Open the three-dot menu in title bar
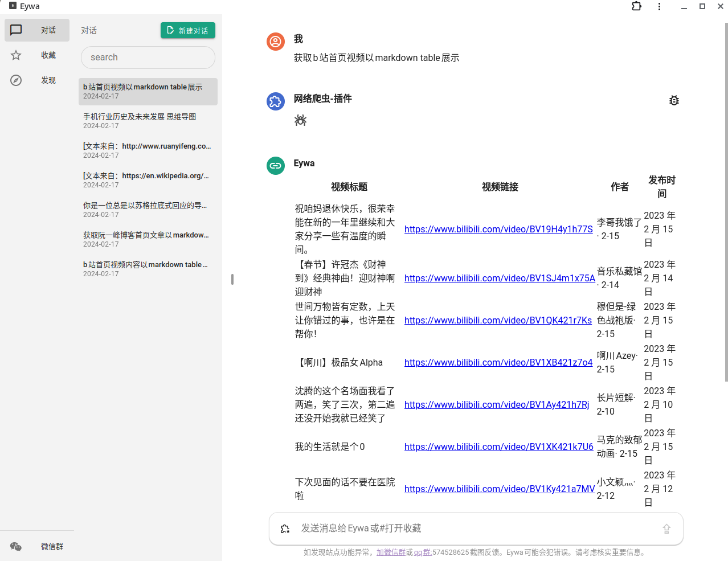Screen dimensions: 728x561 coord(659,6)
